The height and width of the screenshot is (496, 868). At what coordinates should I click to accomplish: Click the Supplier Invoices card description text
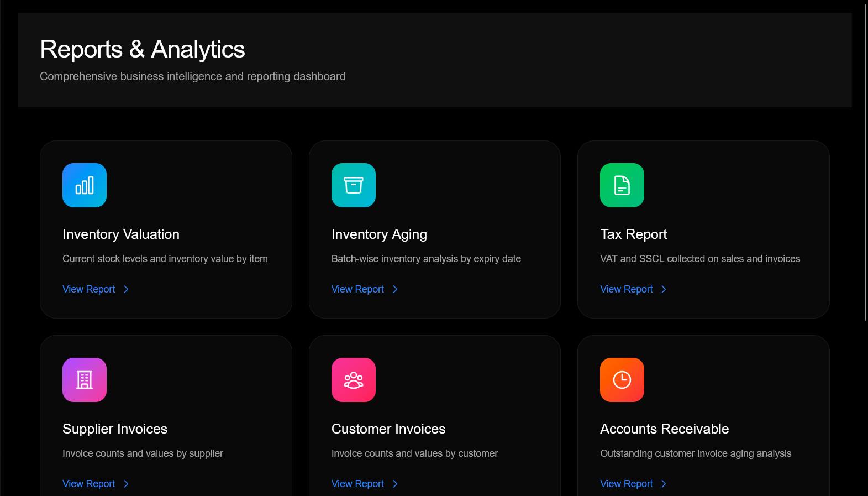click(143, 453)
